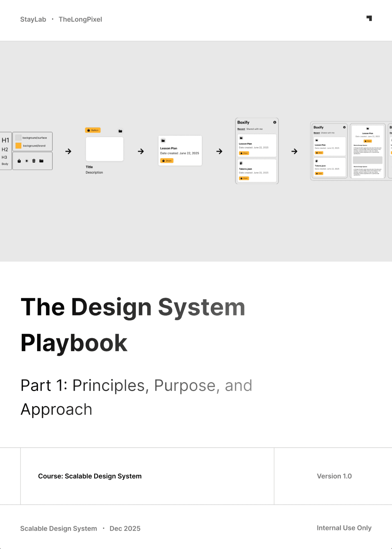Click the dark logo mark in the page header

[x=369, y=18]
